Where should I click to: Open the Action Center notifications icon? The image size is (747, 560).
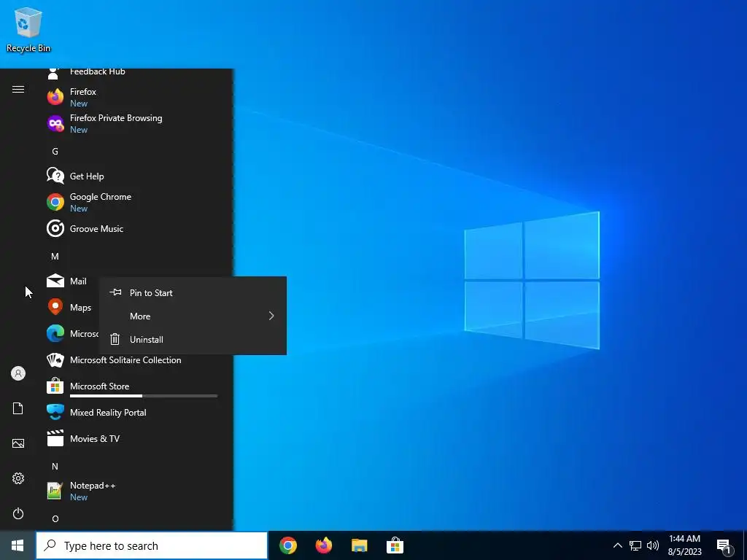click(724, 546)
